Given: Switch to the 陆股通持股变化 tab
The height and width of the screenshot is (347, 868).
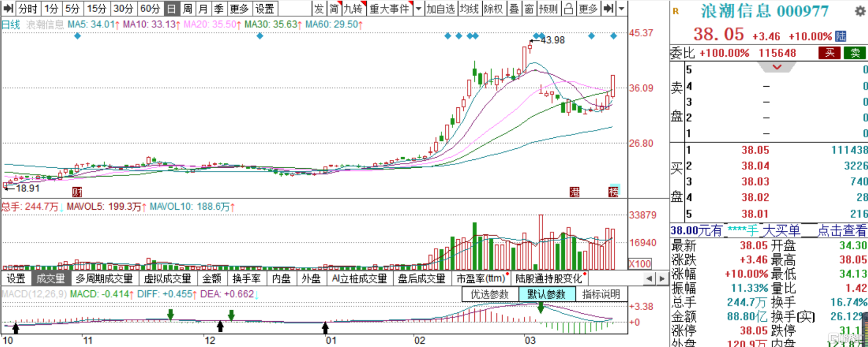Looking at the screenshot, I should coord(551,279).
